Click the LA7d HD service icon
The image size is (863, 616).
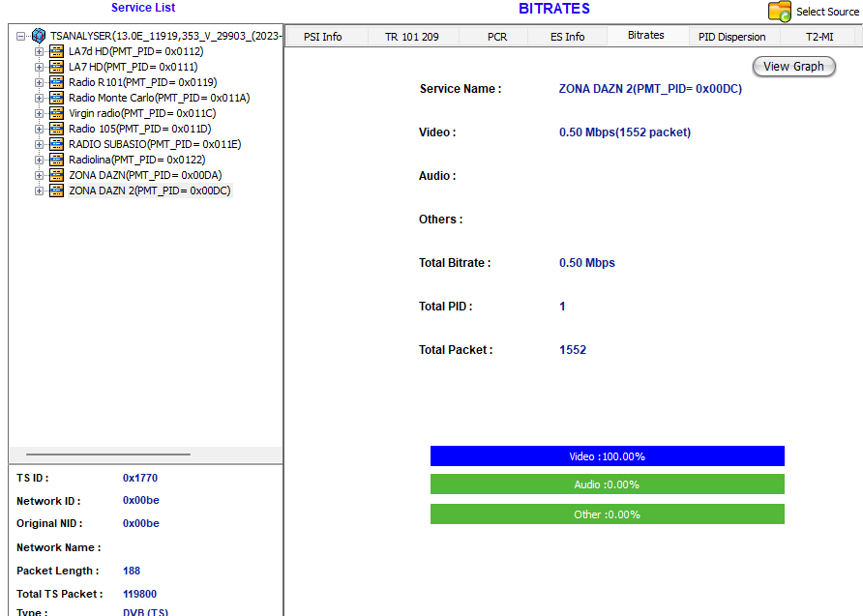(56, 51)
